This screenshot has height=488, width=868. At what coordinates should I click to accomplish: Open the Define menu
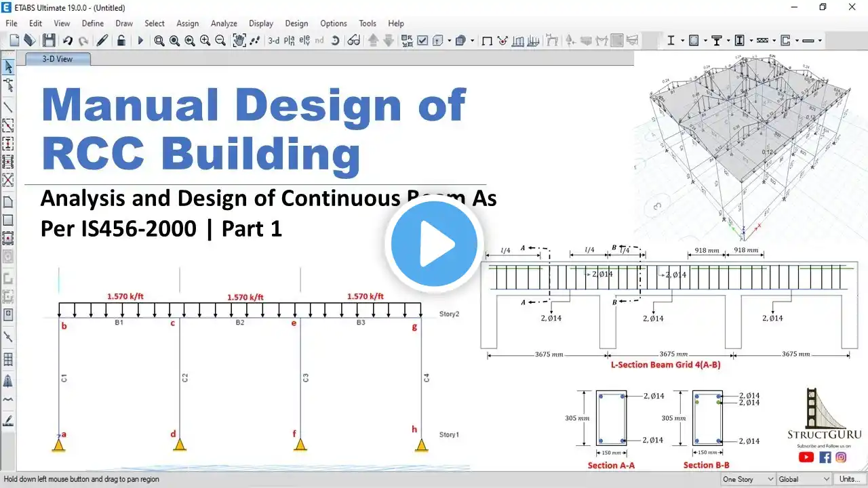(93, 23)
